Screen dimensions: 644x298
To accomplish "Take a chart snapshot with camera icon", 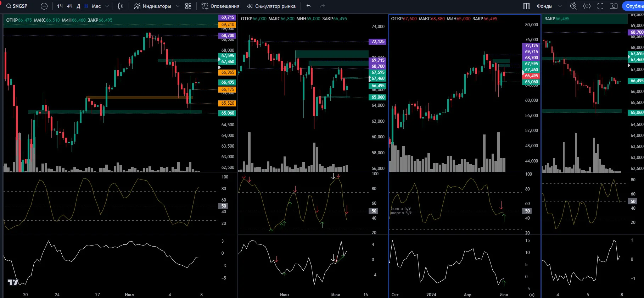I will pyautogui.click(x=614, y=6).
